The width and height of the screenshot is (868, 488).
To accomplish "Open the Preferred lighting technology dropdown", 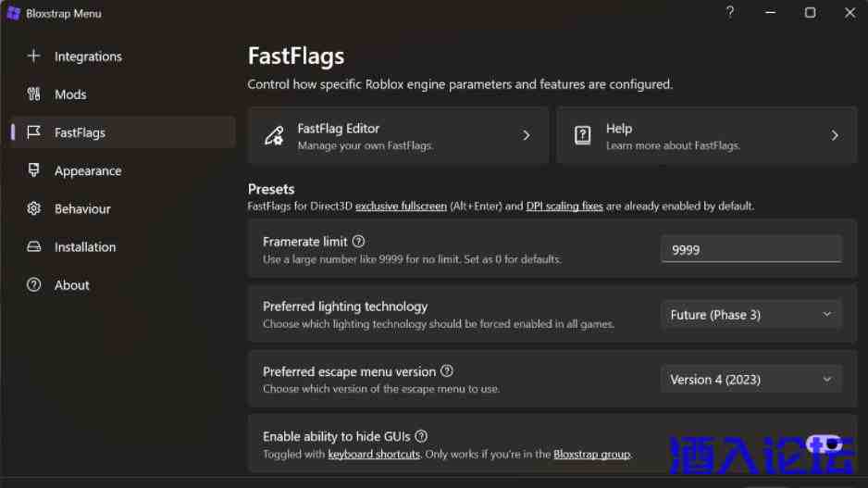I will tap(750, 315).
